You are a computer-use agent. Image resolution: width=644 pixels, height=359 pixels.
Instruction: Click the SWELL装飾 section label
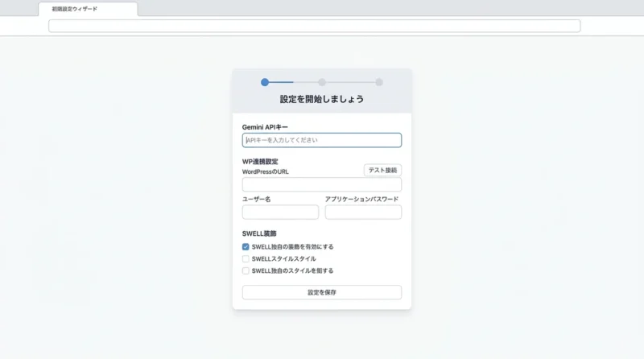259,233
